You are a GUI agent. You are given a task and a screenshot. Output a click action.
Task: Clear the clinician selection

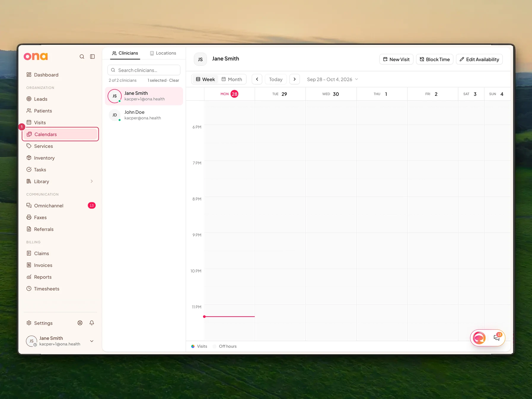pyautogui.click(x=174, y=80)
